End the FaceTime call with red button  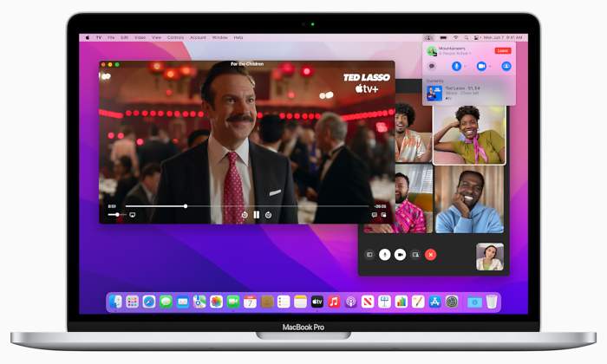click(x=430, y=254)
